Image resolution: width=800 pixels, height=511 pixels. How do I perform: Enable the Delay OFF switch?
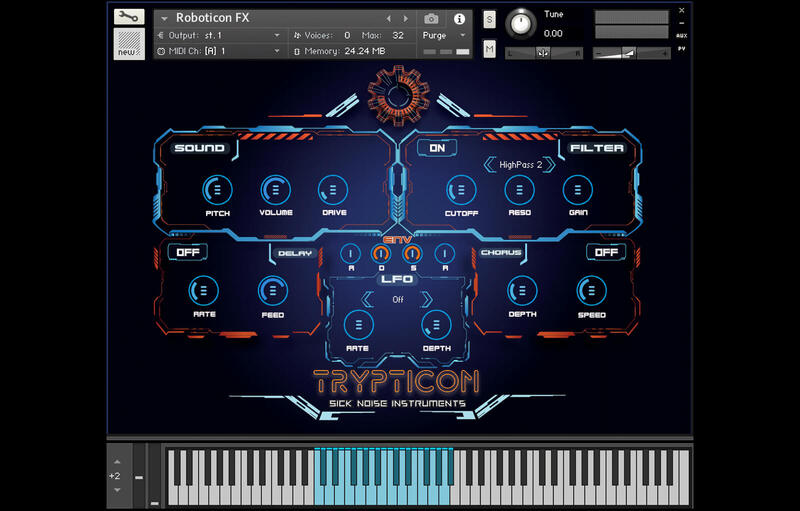[188, 252]
